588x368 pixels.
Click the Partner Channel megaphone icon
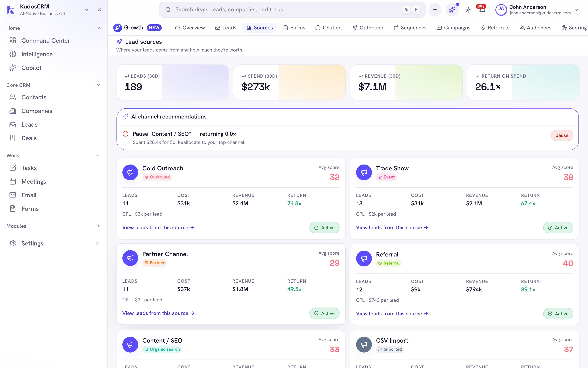[130, 258]
